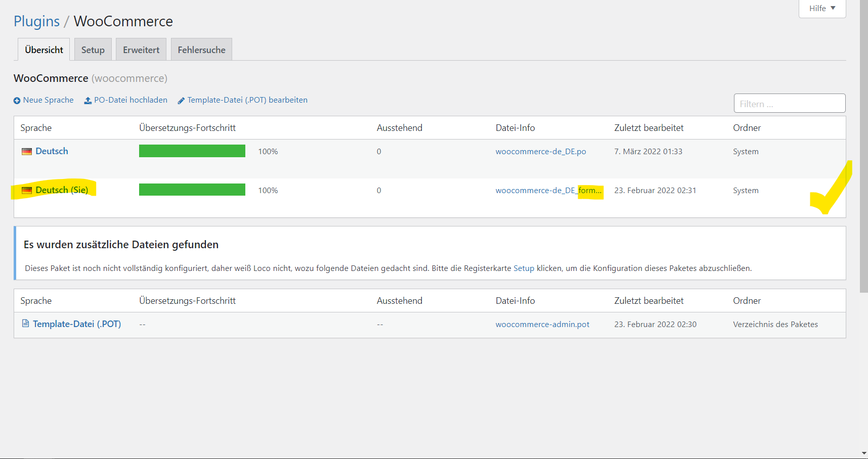The image size is (868, 459).
Task: Open the Deutsch translation
Action: pyautogui.click(x=52, y=151)
